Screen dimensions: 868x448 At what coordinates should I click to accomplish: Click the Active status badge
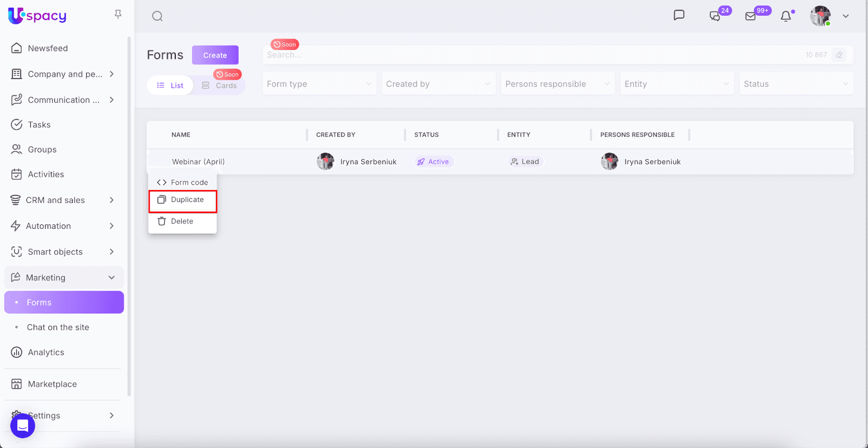pos(434,162)
